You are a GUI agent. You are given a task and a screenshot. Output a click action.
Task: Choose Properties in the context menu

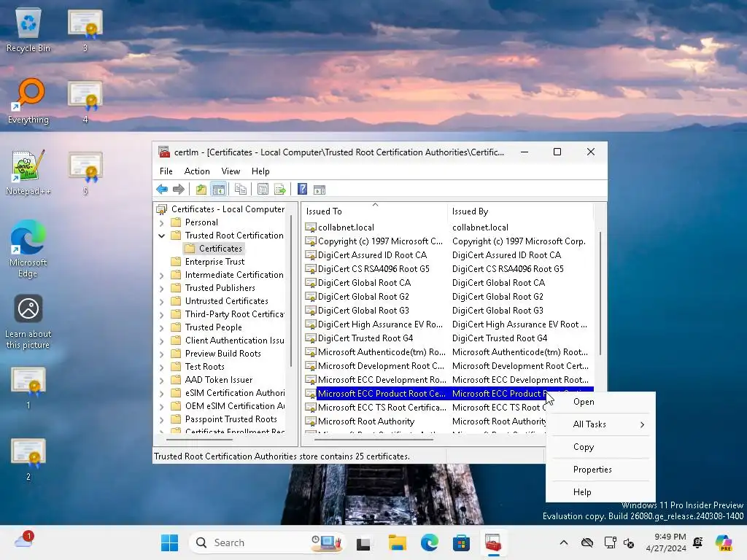[601, 470]
